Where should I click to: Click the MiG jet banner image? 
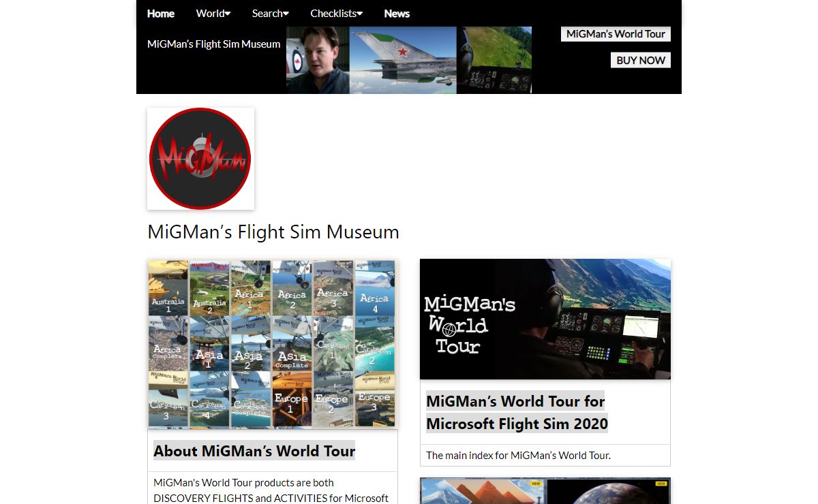(402, 60)
